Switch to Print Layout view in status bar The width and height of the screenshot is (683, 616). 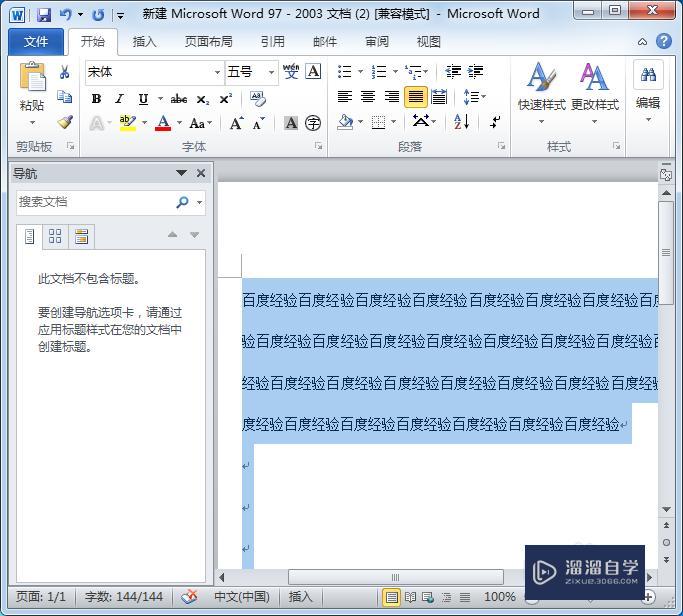click(x=391, y=597)
